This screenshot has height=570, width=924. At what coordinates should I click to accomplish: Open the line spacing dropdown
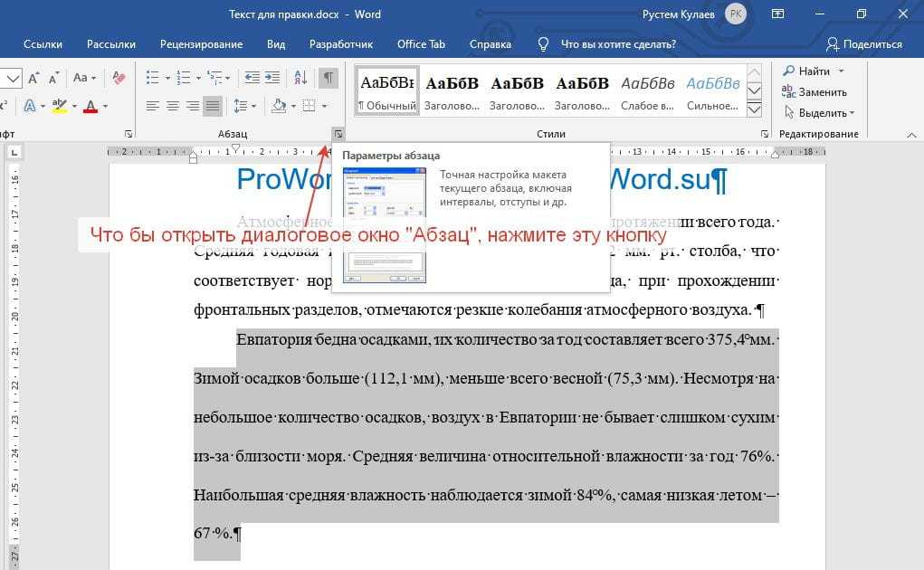coord(243,107)
